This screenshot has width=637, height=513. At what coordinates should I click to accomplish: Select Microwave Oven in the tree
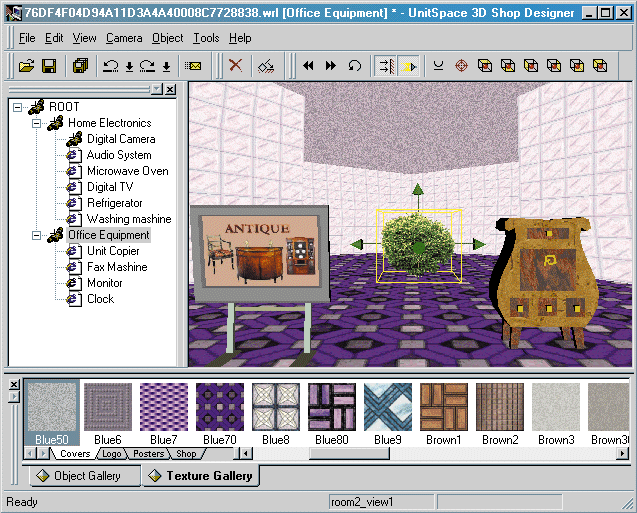[127, 171]
